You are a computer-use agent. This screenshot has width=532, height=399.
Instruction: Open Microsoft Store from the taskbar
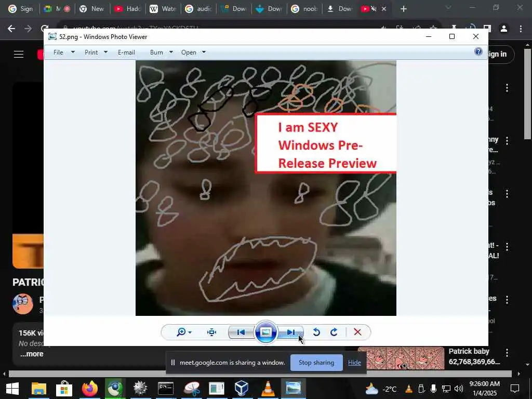coord(64,389)
